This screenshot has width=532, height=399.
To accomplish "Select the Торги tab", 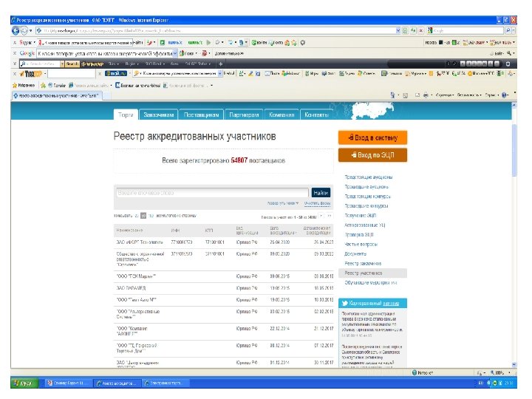I will pyautogui.click(x=126, y=115).
